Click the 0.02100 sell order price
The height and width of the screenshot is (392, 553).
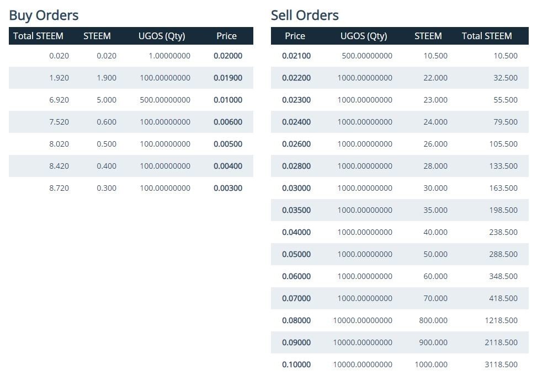click(x=296, y=56)
